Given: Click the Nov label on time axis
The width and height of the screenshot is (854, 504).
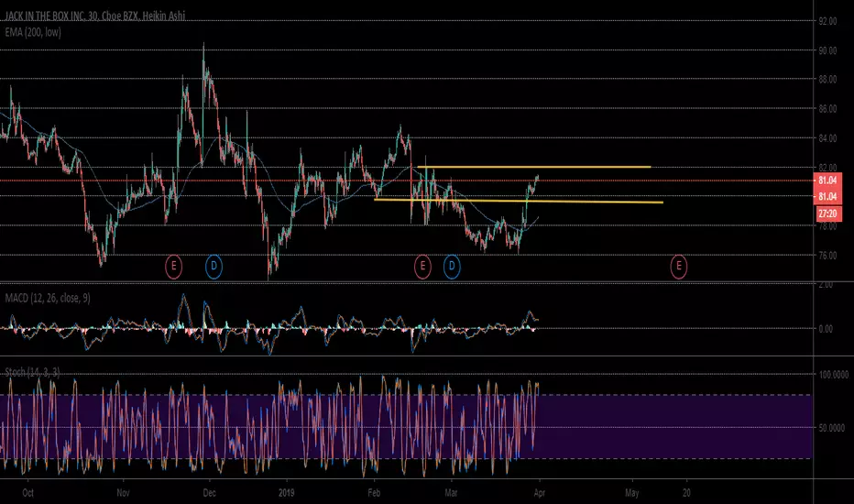Looking at the screenshot, I should pos(123,493).
